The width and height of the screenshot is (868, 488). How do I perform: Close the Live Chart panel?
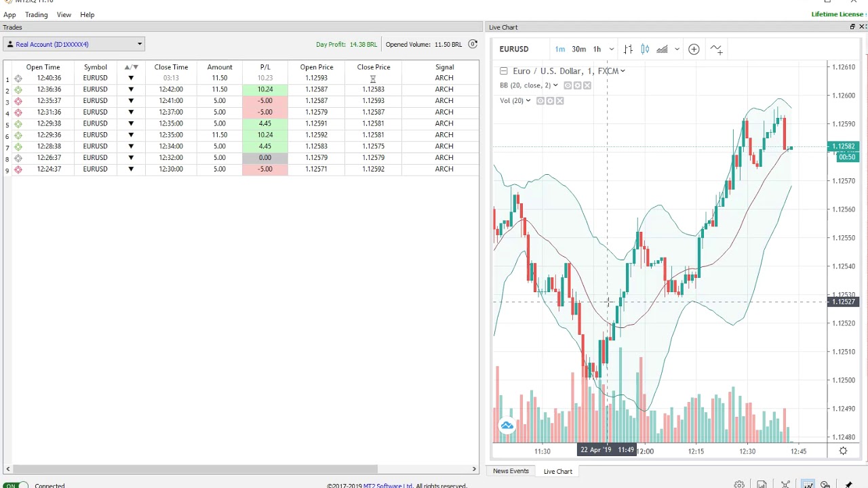pyautogui.click(x=862, y=27)
